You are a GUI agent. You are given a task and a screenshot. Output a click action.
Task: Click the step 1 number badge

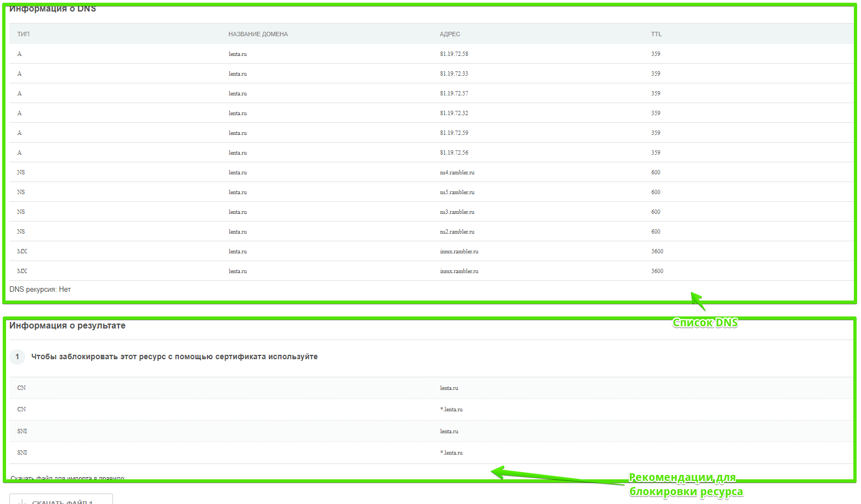tap(17, 357)
